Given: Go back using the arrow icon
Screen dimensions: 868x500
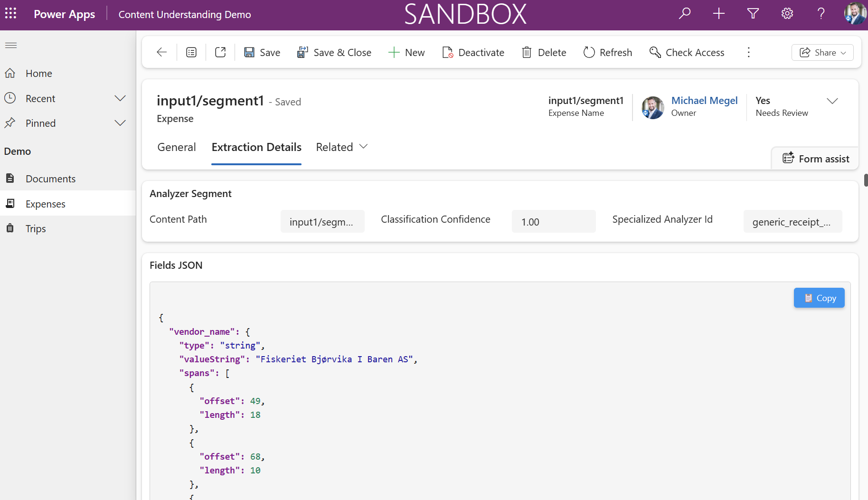Looking at the screenshot, I should [x=161, y=52].
